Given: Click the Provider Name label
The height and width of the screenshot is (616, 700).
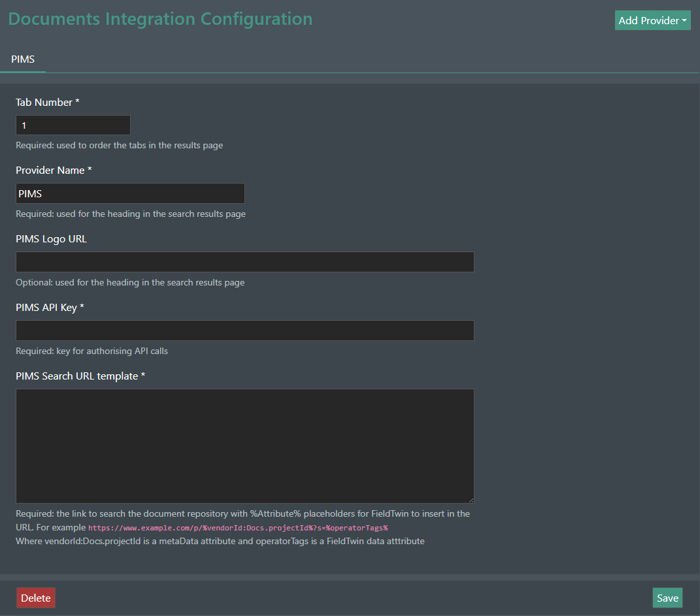Looking at the screenshot, I should [54, 170].
